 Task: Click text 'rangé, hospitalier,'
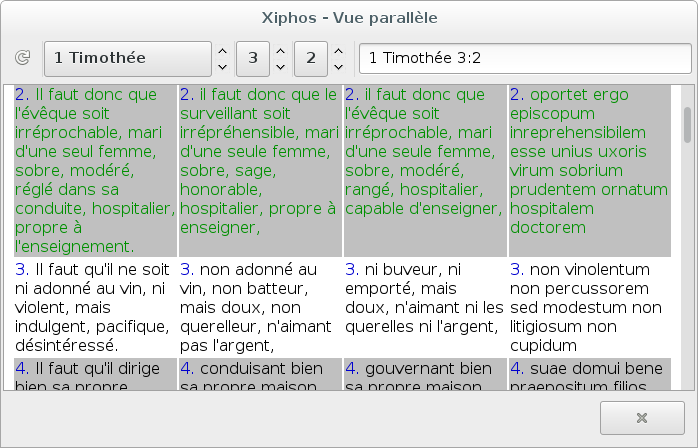point(414,190)
